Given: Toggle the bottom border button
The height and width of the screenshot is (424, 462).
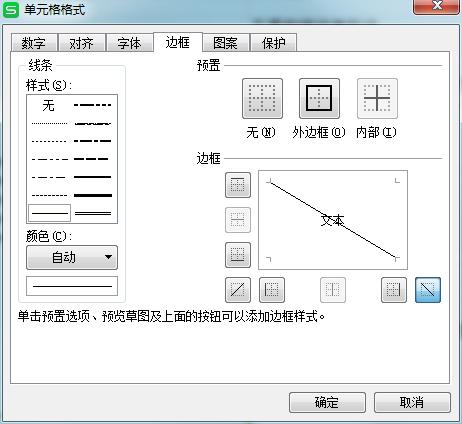Looking at the screenshot, I should (x=238, y=255).
